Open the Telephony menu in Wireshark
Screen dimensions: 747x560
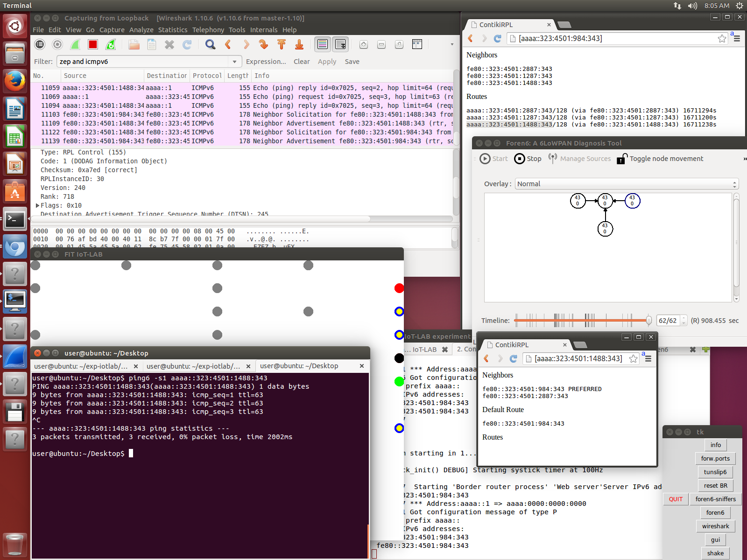pyautogui.click(x=208, y=30)
